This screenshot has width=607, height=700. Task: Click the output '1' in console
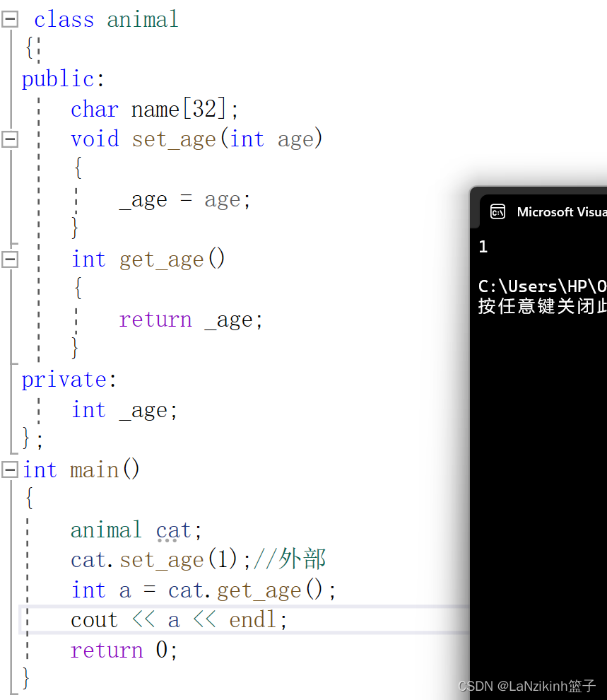pos(483,247)
